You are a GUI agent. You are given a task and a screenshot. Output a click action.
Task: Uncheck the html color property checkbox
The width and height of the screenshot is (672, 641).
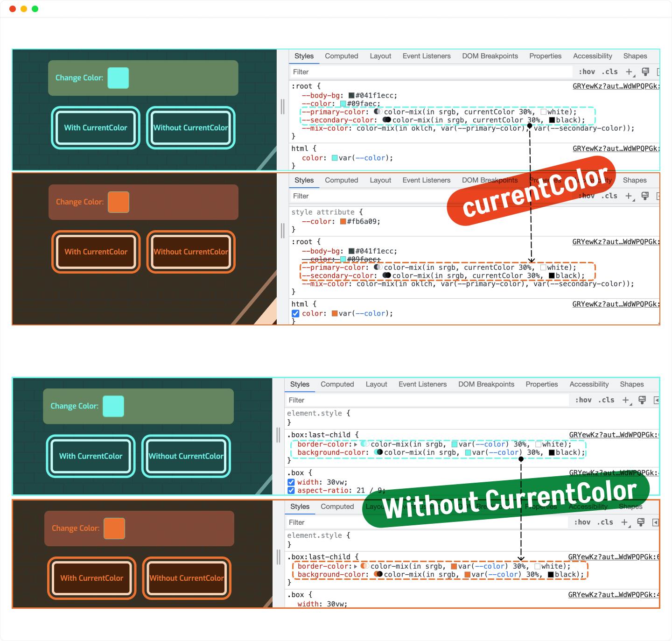[295, 314]
